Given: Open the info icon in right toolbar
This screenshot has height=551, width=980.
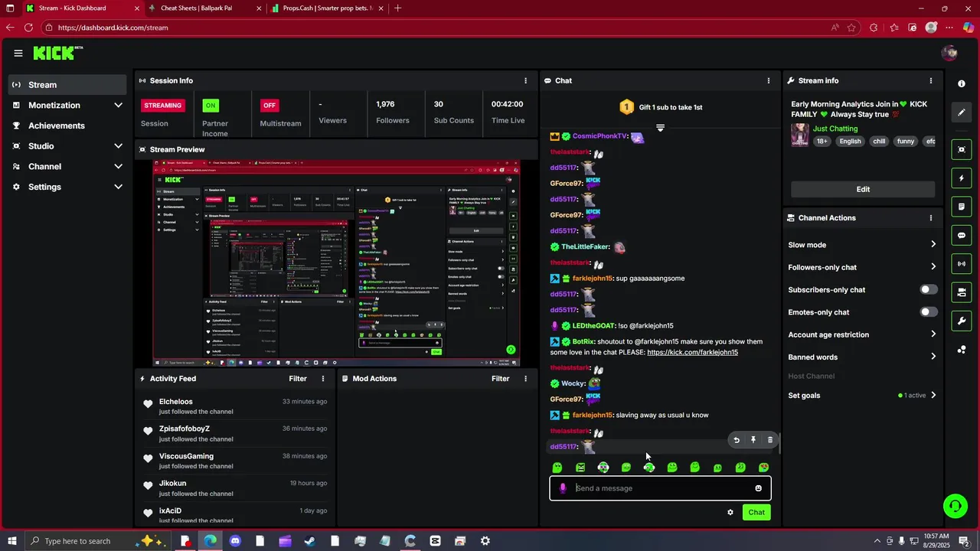Looking at the screenshot, I should click(x=962, y=83).
